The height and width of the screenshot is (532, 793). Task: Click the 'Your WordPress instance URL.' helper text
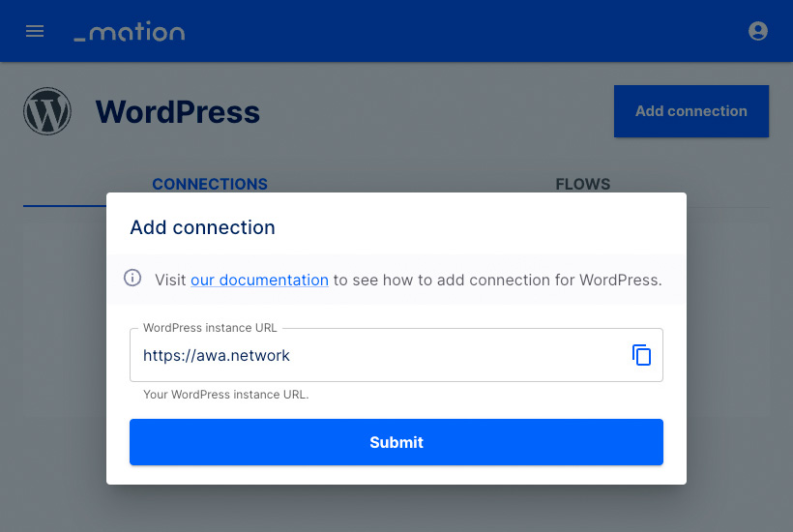click(225, 395)
